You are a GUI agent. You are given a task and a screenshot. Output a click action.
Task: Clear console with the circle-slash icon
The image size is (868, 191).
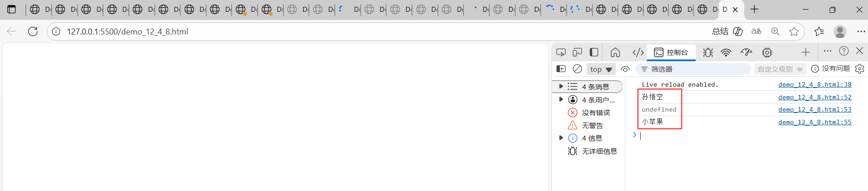coord(577,69)
